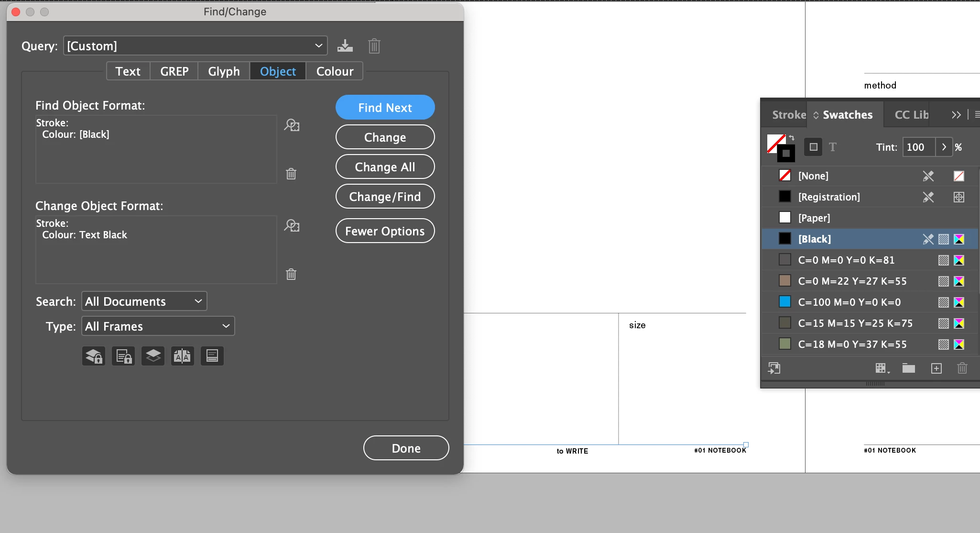Expand the Type All Frames dropdown

[158, 326]
